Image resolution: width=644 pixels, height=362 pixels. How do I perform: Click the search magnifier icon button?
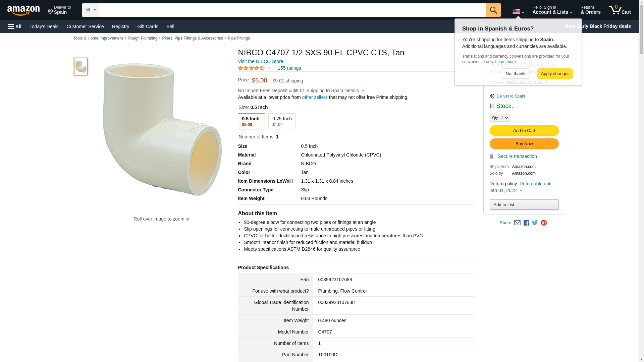click(493, 10)
